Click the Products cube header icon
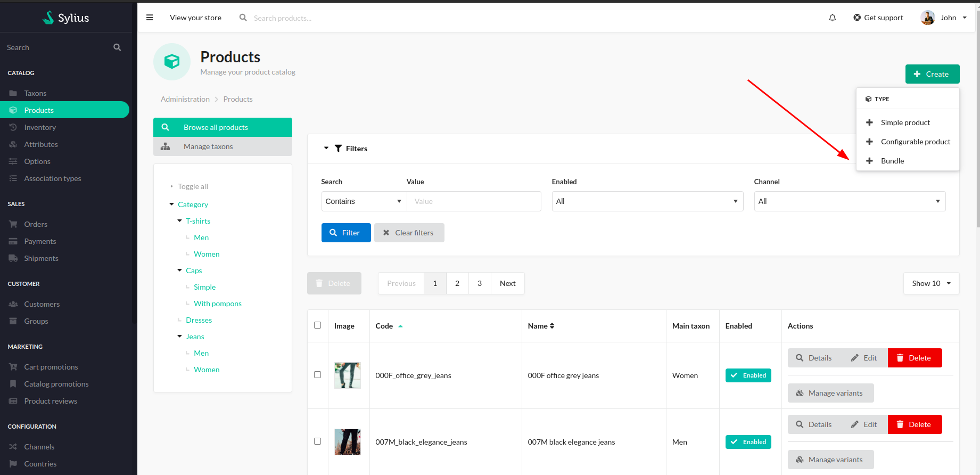The width and height of the screenshot is (980, 475). [x=172, y=62]
